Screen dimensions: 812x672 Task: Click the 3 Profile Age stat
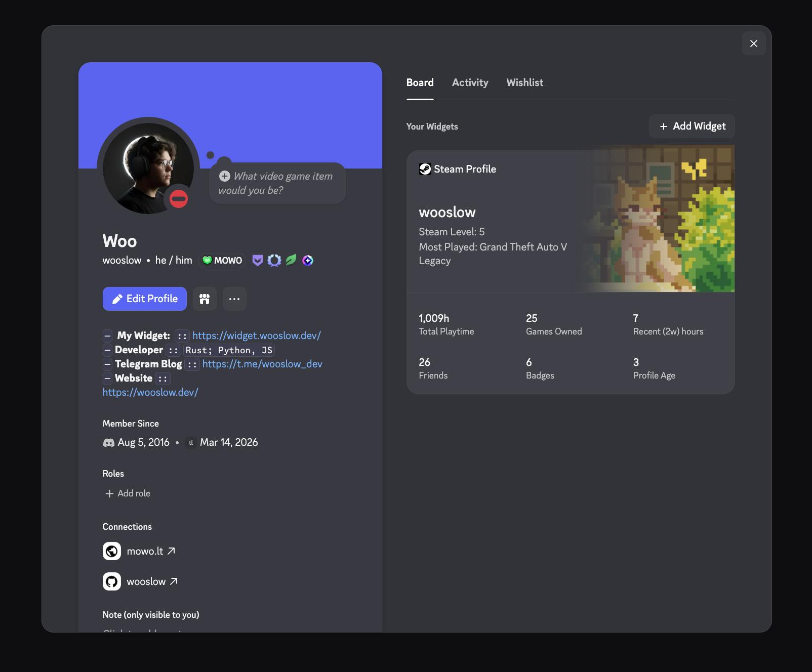pyautogui.click(x=654, y=368)
